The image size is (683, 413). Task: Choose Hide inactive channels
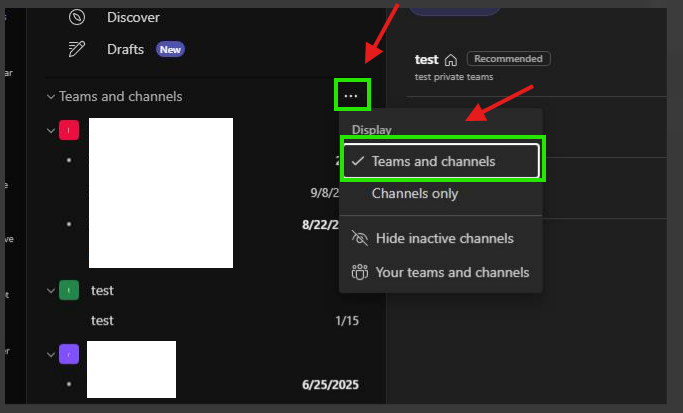point(441,238)
